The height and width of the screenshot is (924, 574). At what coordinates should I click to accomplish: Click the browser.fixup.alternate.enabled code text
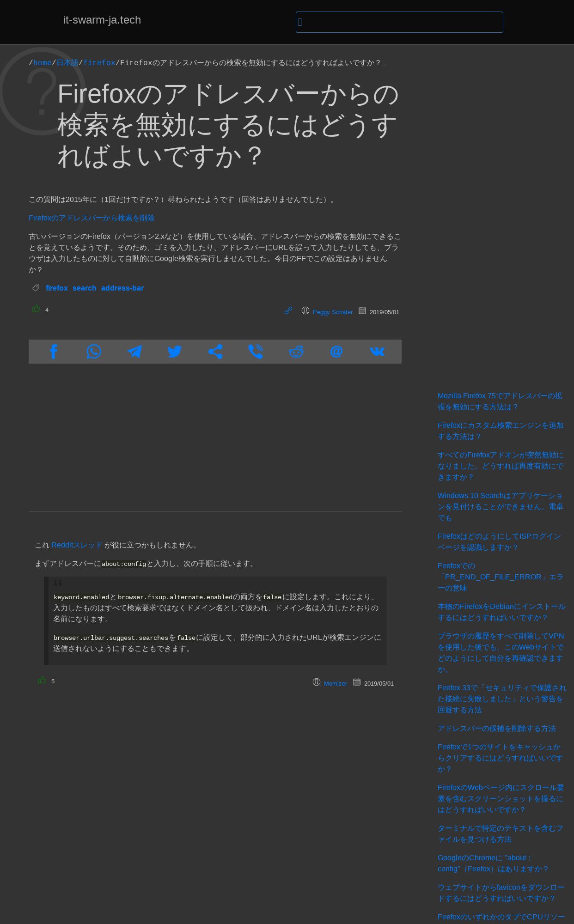click(x=175, y=597)
